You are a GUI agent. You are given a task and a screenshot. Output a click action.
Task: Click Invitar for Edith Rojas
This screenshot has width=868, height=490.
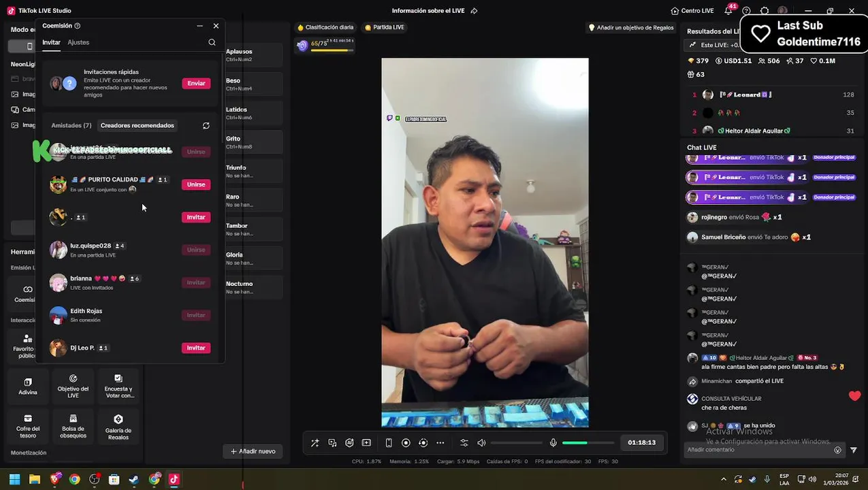point(196,315)
